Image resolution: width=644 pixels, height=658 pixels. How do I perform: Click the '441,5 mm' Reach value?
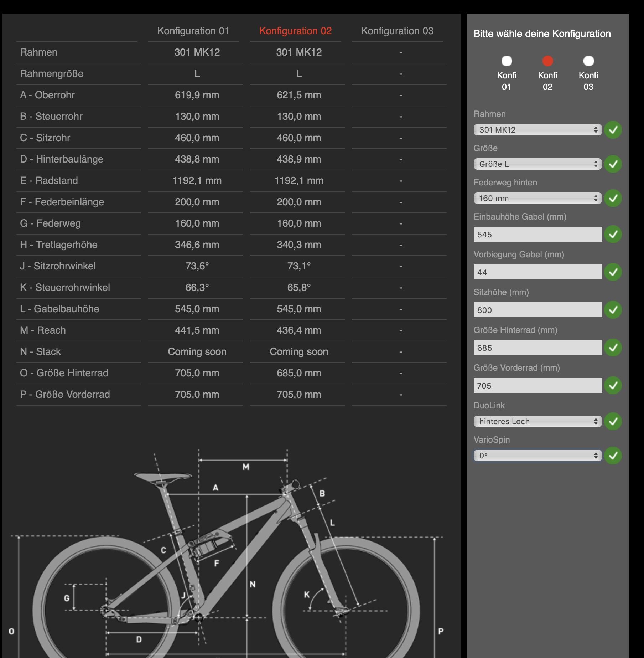coord(197,330)
